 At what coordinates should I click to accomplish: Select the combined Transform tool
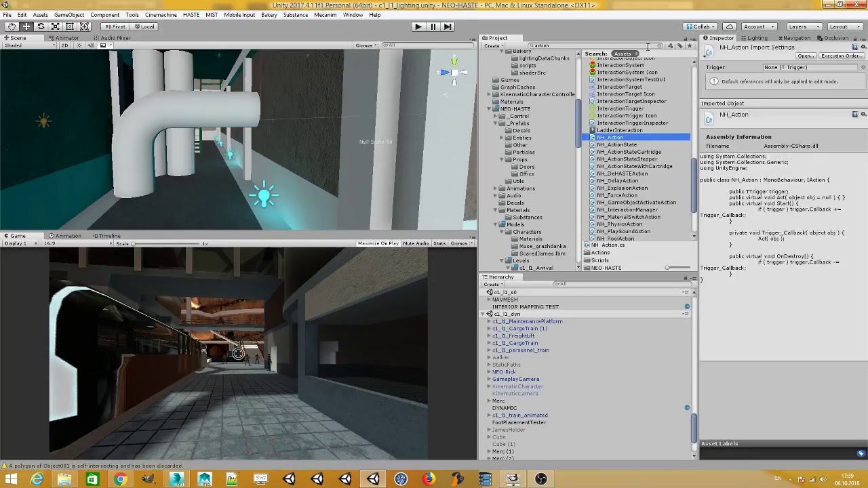(x=84, y=26)
